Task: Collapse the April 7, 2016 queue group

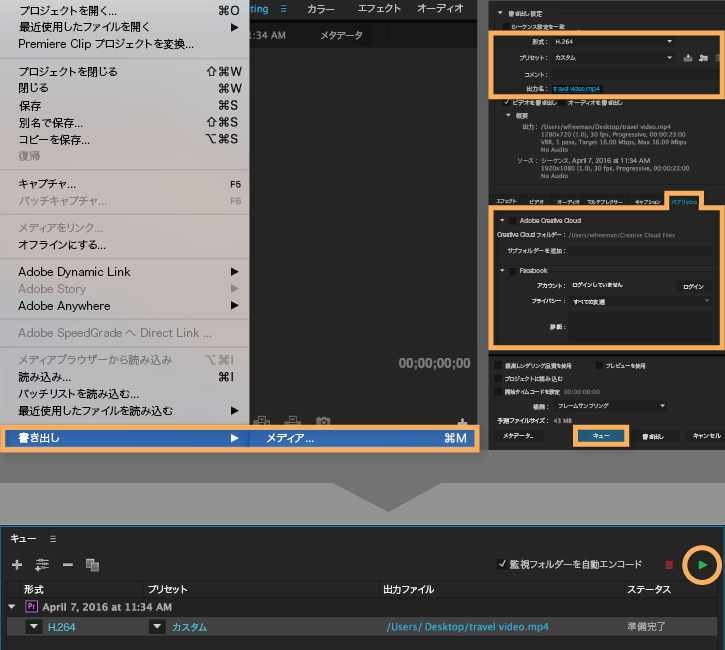Action: (12, 607)
